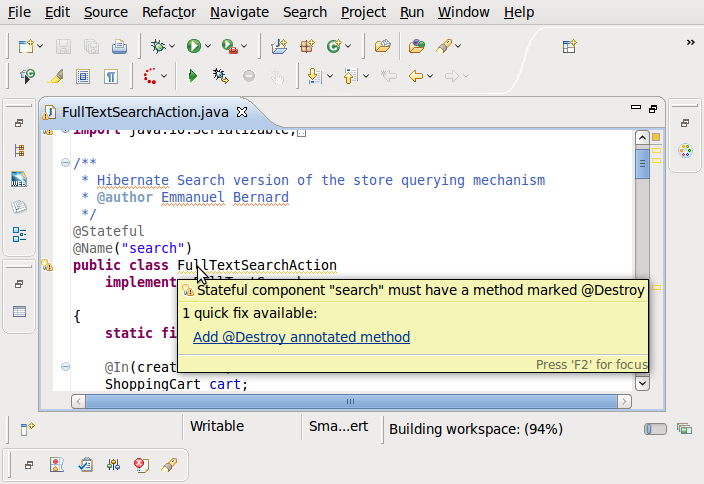Screen dimensions: 704x484
Task: Click the Resume green play icon in second toolbar row
Action: tap(193, 76)
